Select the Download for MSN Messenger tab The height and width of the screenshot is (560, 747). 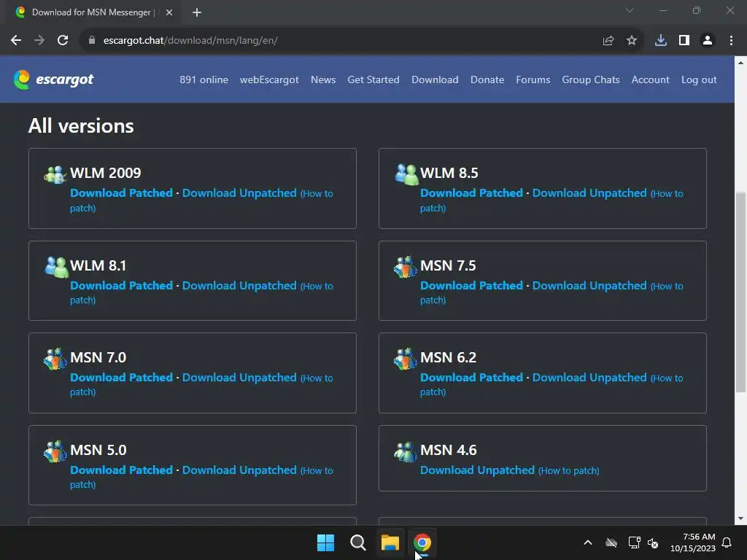pos(94,12)
